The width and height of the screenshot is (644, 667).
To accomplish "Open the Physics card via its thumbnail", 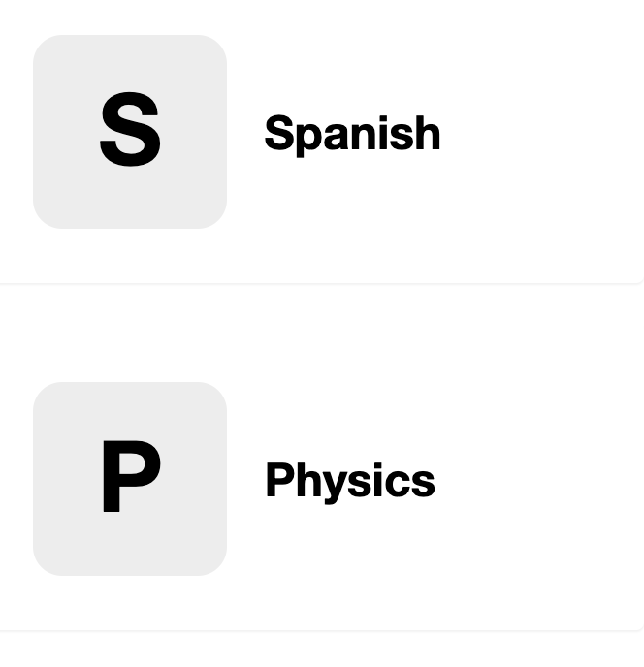I will pos(130,479).
